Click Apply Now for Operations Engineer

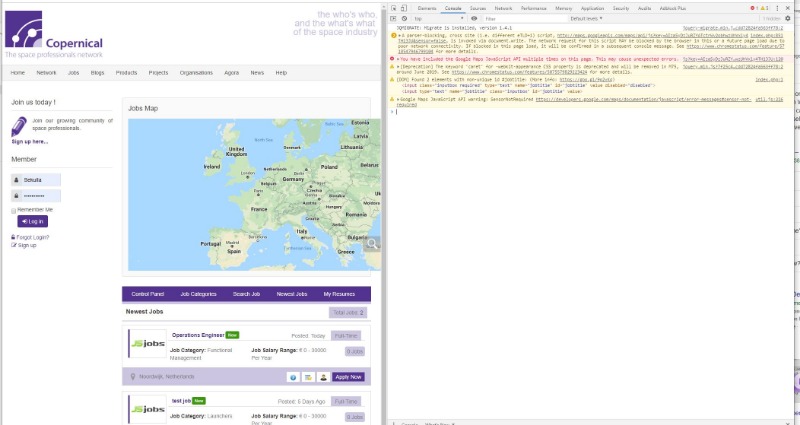coord(349,377)
